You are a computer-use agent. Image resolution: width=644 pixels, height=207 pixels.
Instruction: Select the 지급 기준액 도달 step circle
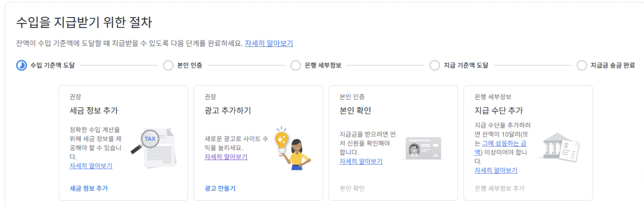pyautogui.click(x=434, y=65)
